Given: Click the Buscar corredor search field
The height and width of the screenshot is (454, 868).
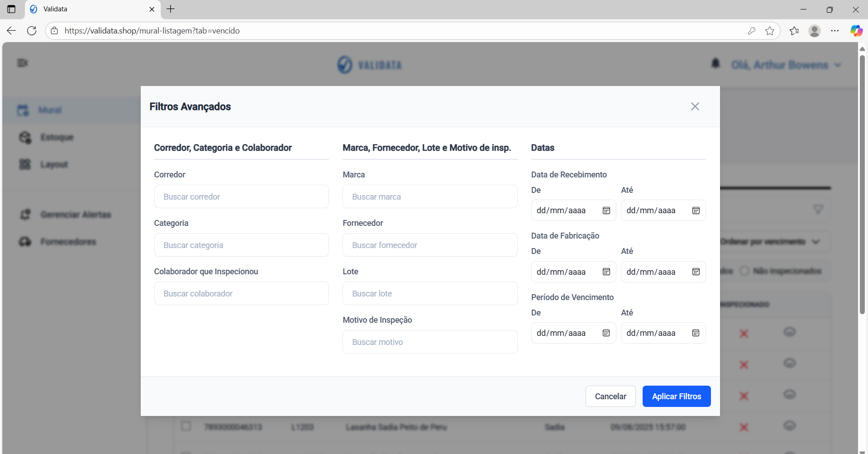Looking at the screenshot, I should pyautogui.click(x=241, y=196).
